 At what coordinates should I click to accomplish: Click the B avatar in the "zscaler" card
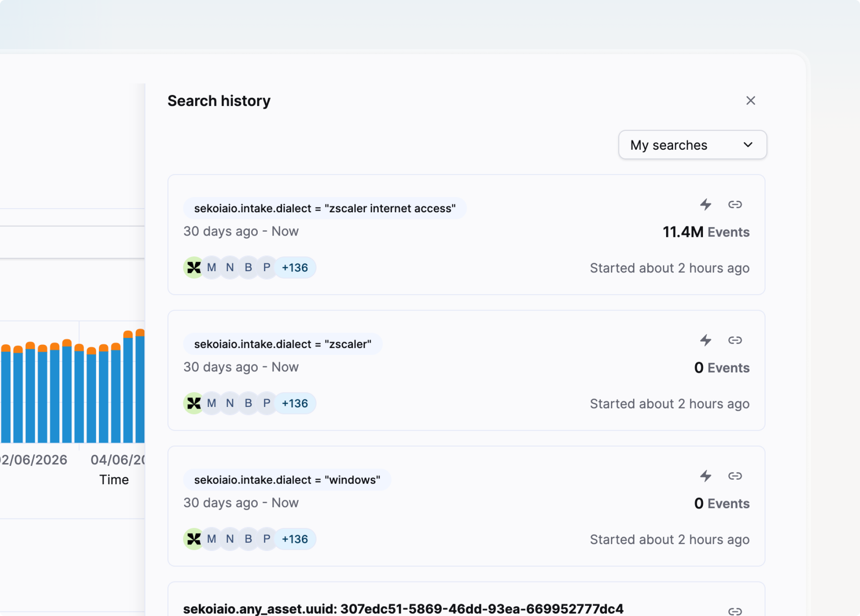click(248, 403)
